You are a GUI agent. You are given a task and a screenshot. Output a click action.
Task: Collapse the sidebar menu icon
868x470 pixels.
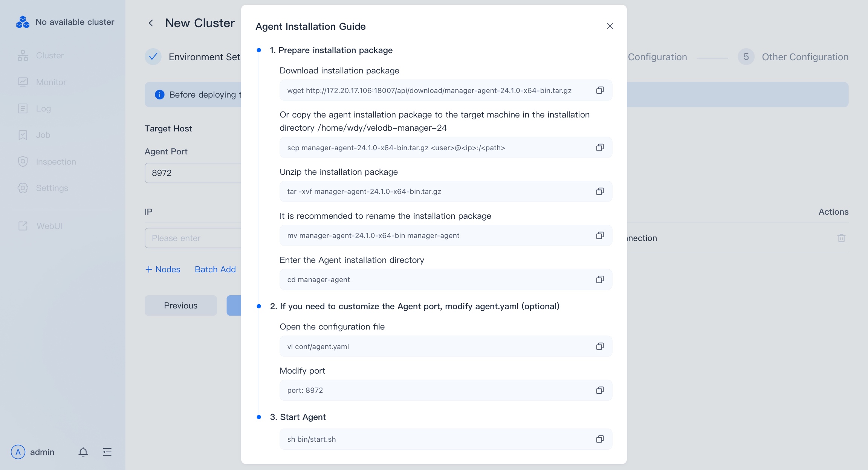tap(107, 452)
